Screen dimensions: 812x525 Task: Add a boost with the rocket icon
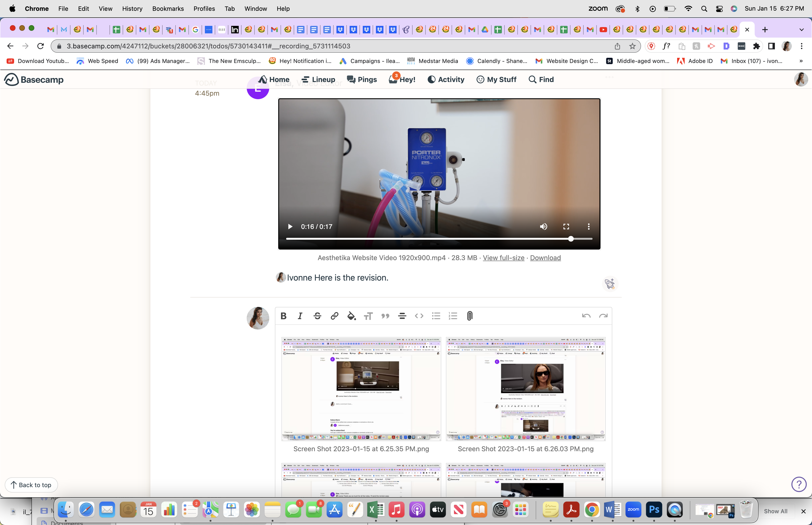click(610, 284)
